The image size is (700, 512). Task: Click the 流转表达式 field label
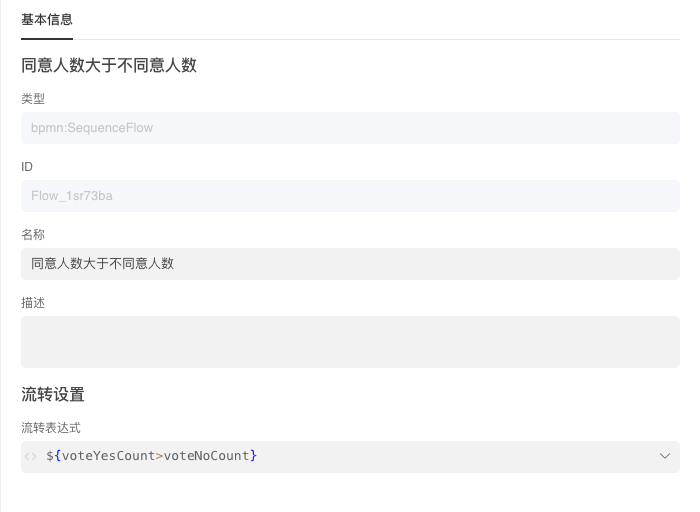(x=51, y=428)
